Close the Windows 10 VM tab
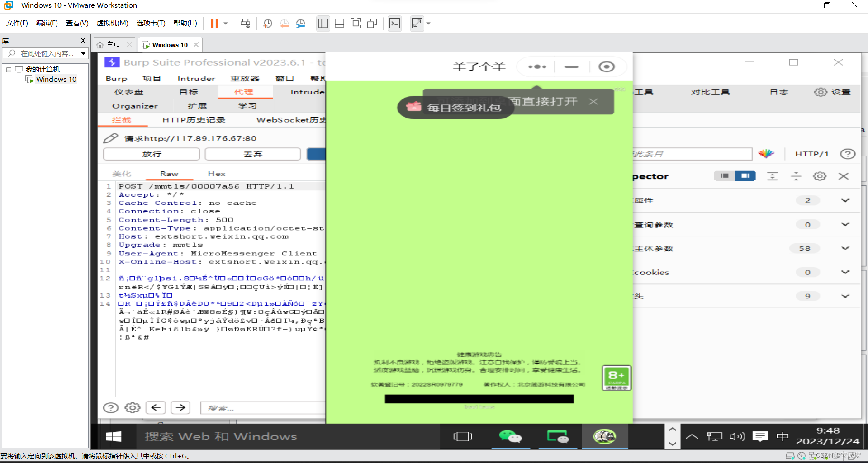 click(196, 45)
